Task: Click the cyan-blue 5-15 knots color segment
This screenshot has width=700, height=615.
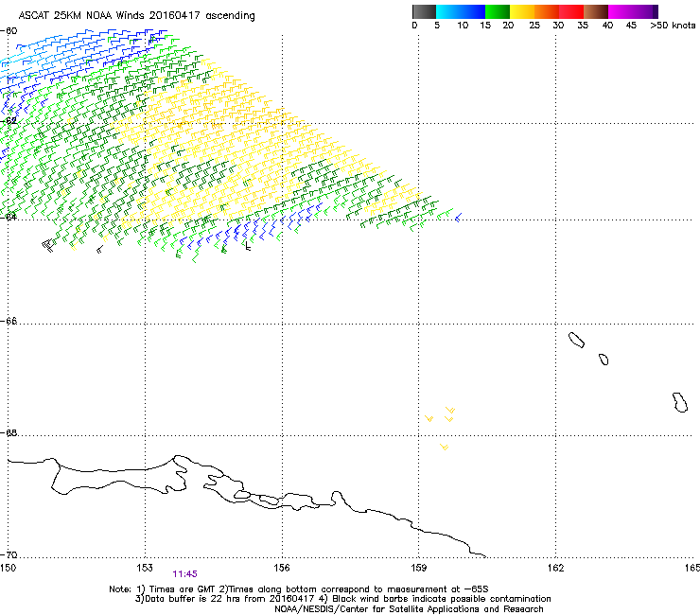Action: [x=461, y=11]
